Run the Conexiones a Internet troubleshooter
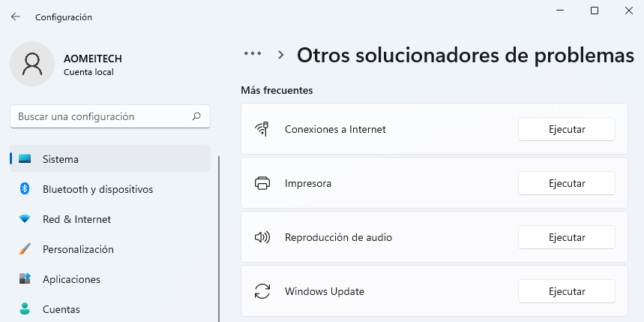This screenshot has height=322, width=644. pos(566,129)
